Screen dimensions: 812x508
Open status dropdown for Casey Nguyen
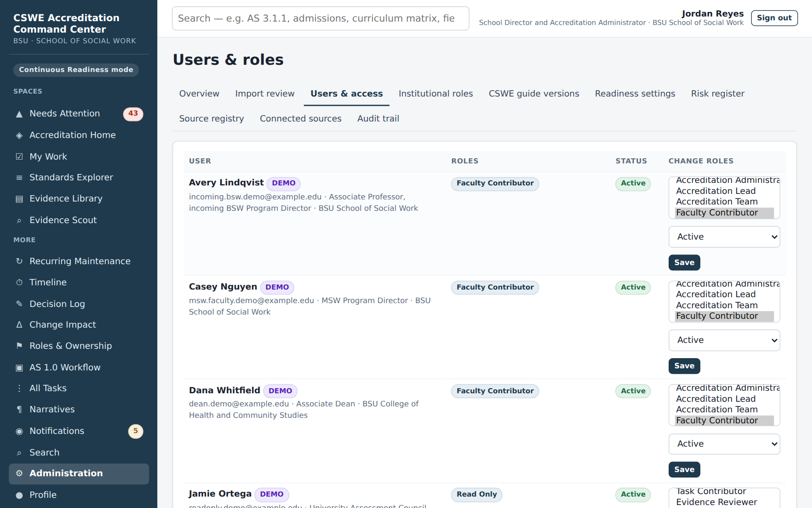coord(724,340)
